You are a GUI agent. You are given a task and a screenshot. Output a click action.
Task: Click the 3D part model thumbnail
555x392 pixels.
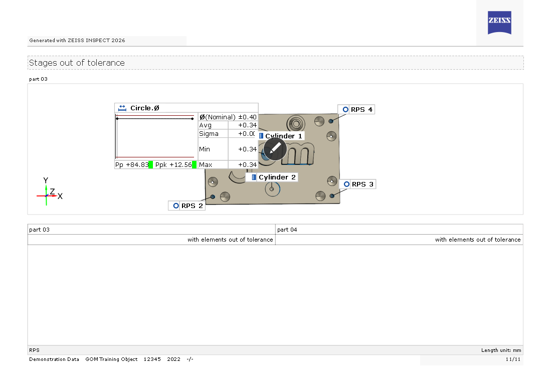[301, 185]
